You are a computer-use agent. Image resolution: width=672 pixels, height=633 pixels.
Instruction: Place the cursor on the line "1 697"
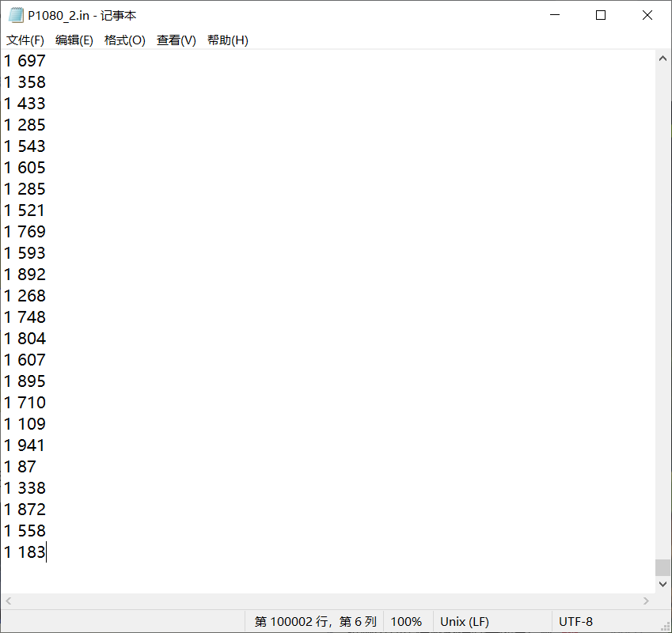coord(25,61)
